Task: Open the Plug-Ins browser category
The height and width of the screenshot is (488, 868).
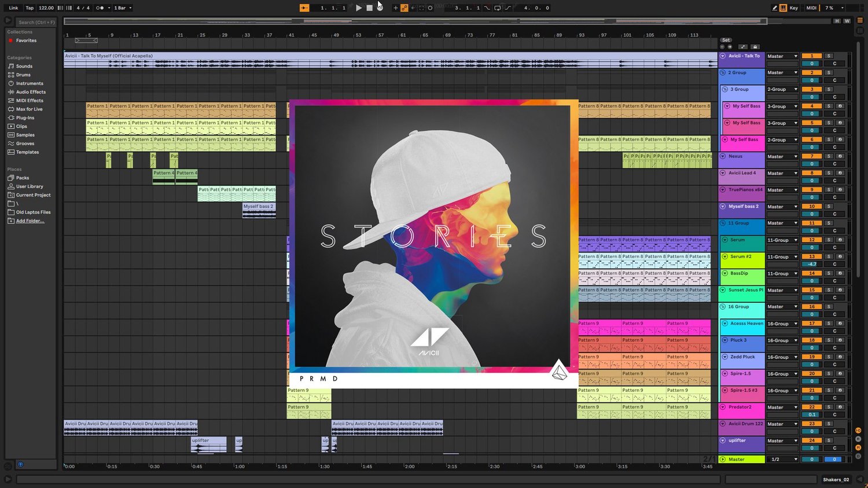Action: point(25,118)
